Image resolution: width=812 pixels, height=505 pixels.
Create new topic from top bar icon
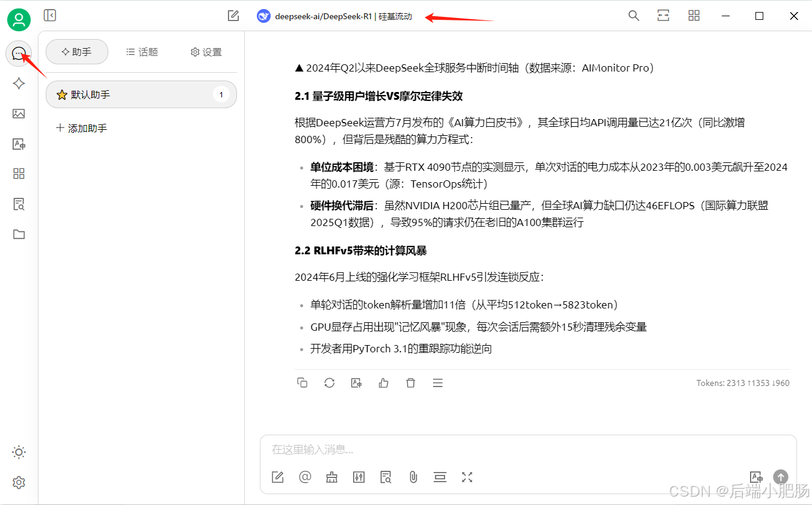pos(233,16)
